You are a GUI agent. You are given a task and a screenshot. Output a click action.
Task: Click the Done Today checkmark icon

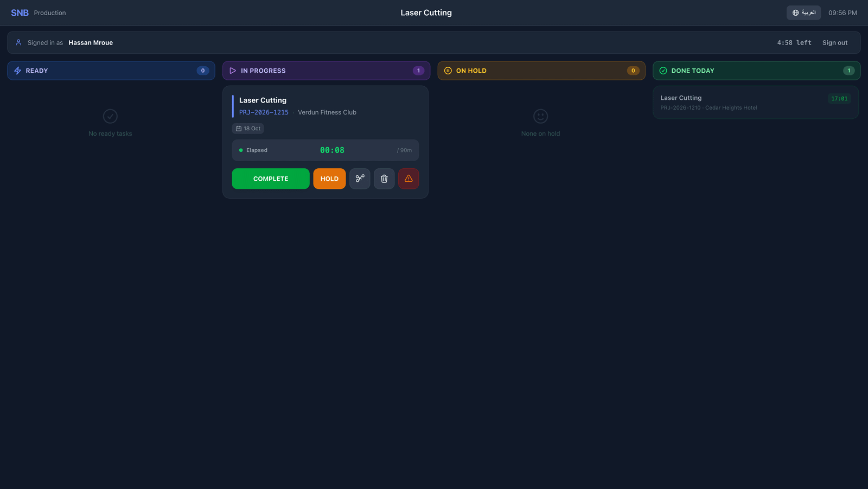click(663, 71)
